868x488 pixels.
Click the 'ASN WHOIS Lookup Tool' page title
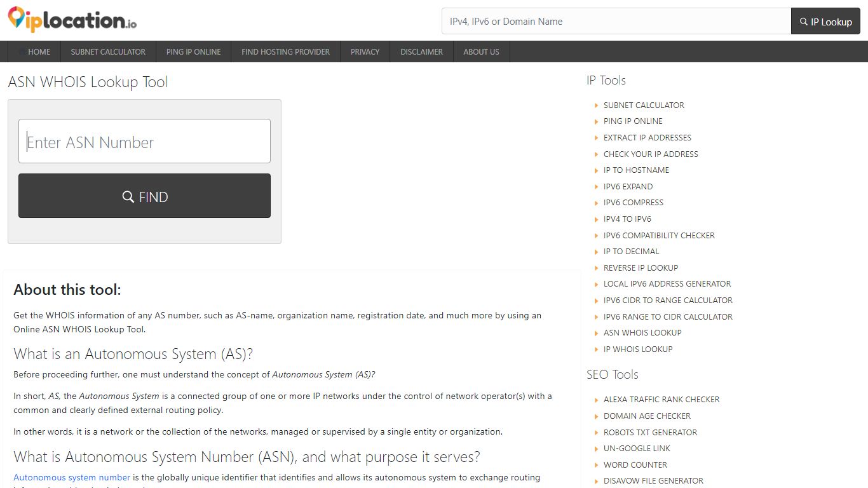(x=88, y=82)
